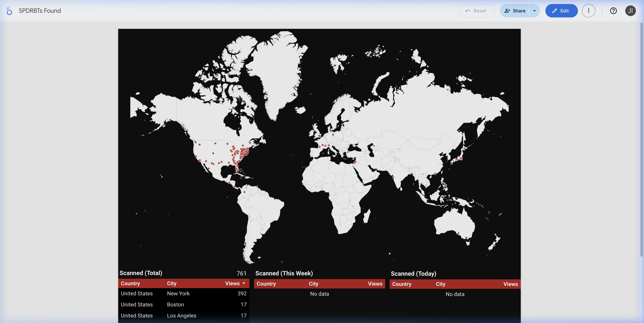
Task: Click the Reset button
Action: click(476, 11)
